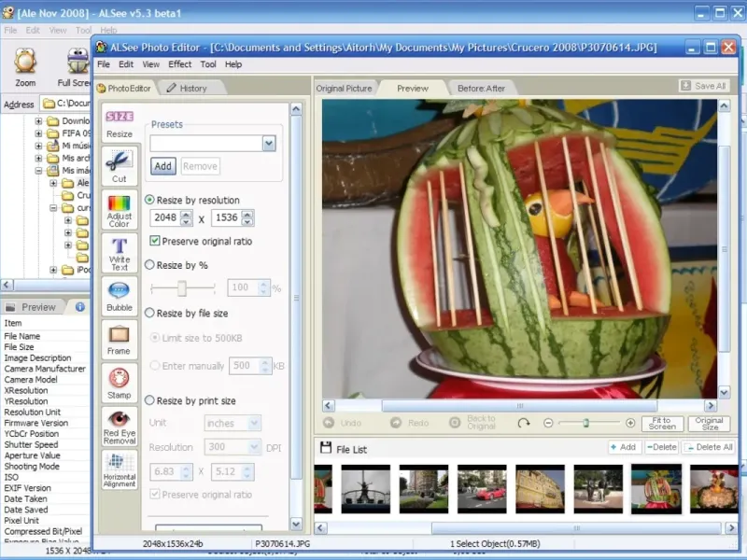Select the yellow building thumbnail in File List
This screenshot has height=560, width=747.
(540, 489)
